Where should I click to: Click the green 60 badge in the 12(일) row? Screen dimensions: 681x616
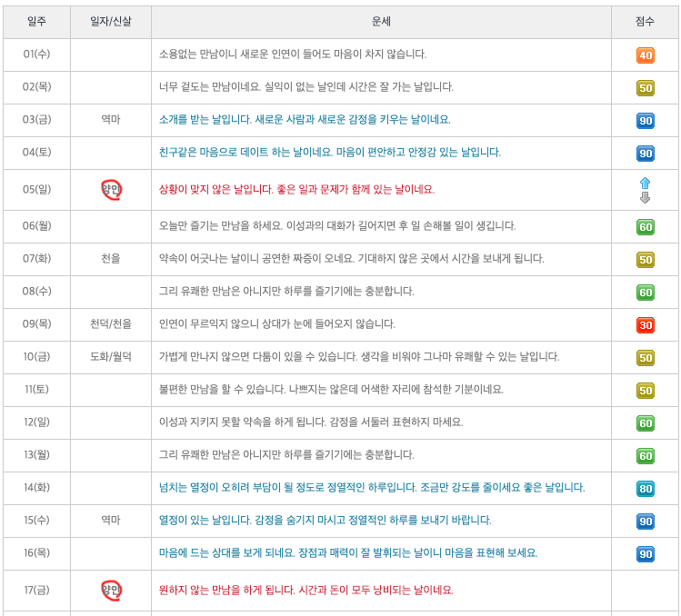(x=645, y=423)
